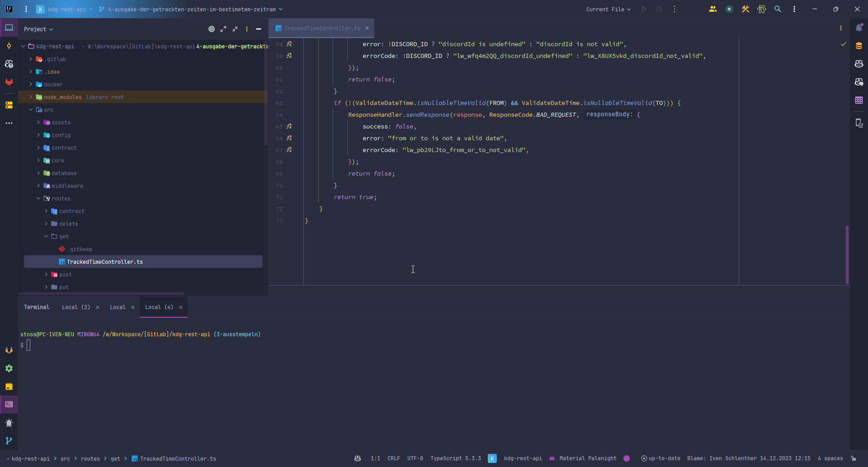Switch to the Local (2) terminal tab
The width and height of the screenshot is (868, 467).
pos(76,307)
